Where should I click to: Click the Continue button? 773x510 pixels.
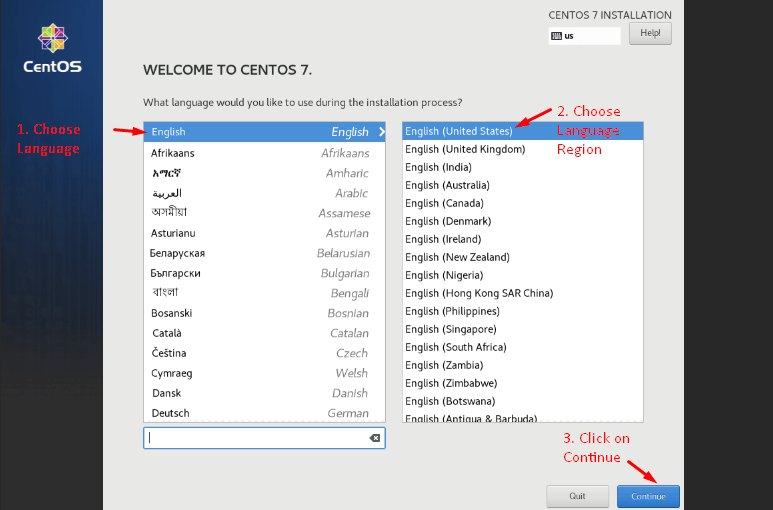point(648,496)
